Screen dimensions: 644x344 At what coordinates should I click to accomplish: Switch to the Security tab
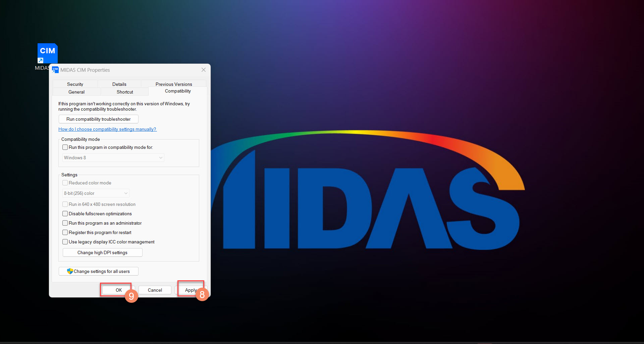(x=75, y=84)
